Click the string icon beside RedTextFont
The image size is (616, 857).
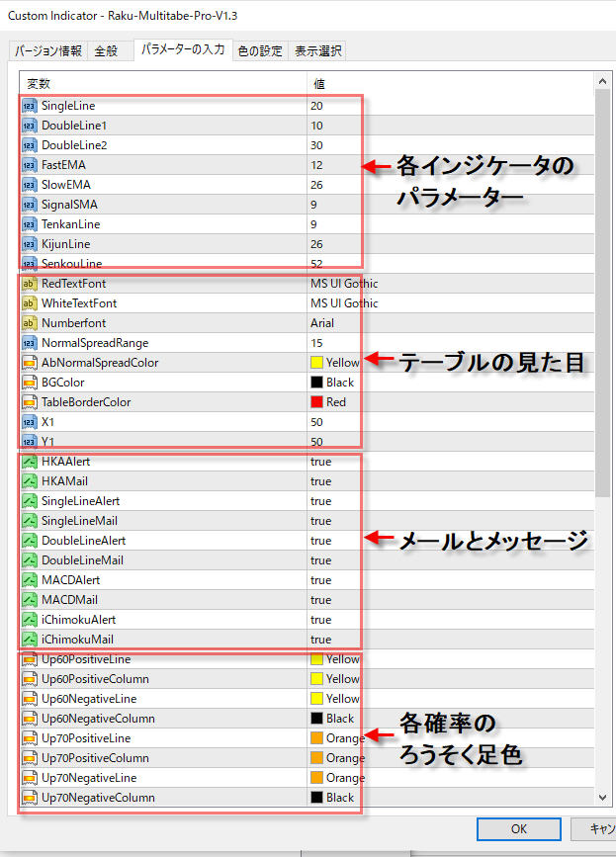[x=29, y=284]
